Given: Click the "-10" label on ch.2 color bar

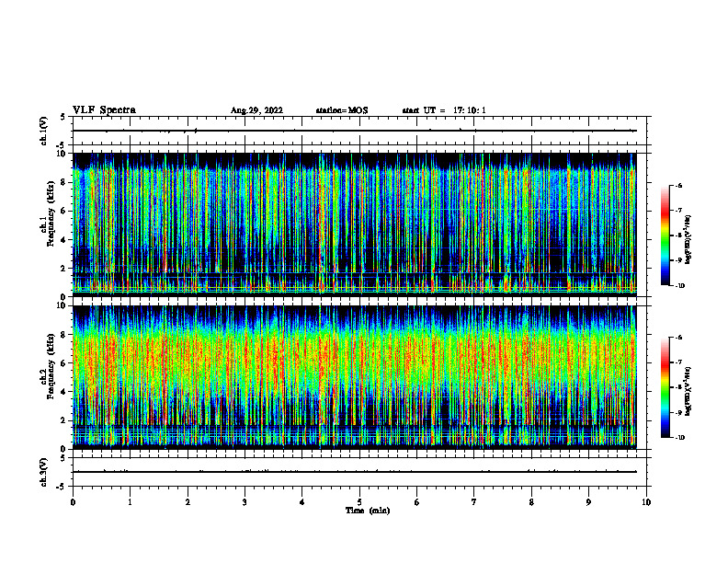Looking at the screenshot, I should coord(679,438).
